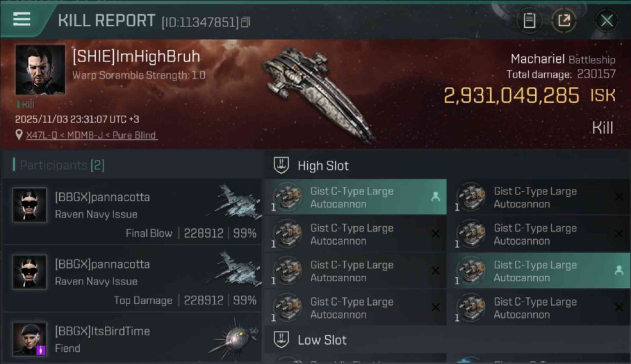Click the share export icon

click(x=564, y=20)
